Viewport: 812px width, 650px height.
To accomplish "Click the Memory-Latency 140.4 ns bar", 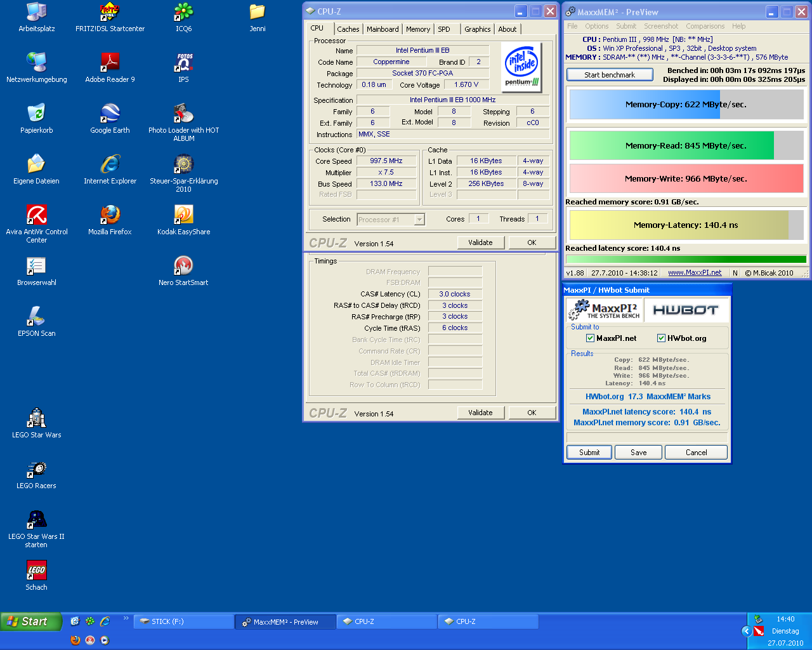I will click(x=686, y=225).
